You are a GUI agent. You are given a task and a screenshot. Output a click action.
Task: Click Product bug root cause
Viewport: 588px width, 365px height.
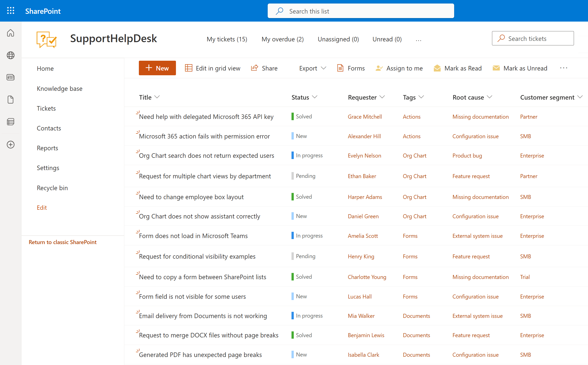click(467, 156)
